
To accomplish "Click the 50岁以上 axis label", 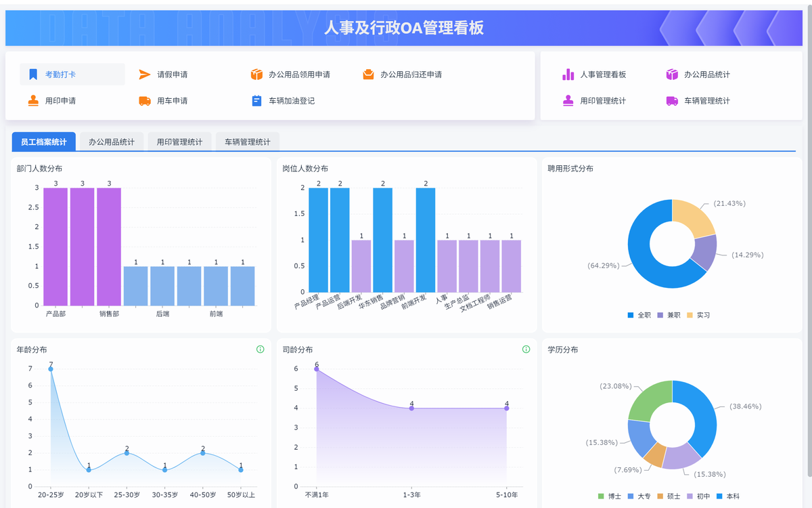I will click(241, 495).
